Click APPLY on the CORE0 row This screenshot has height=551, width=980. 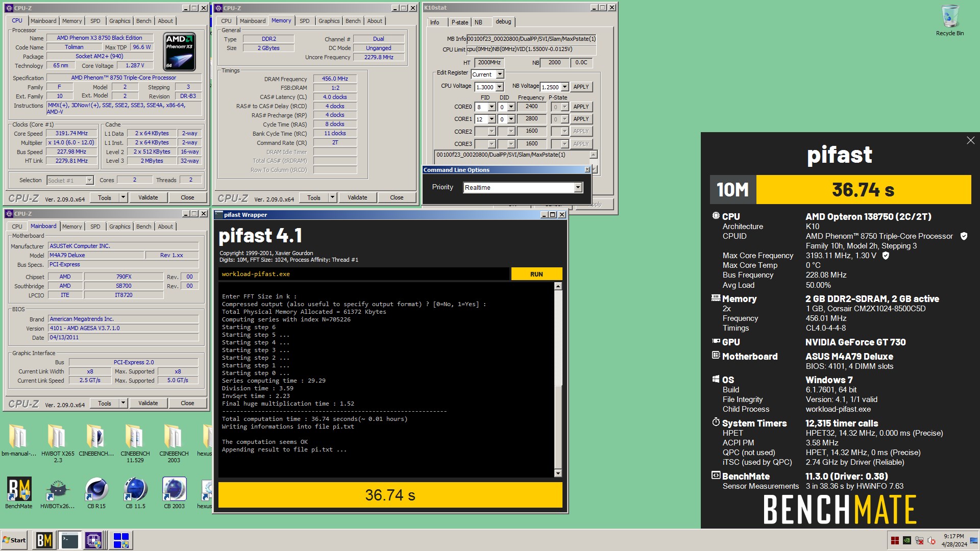click(x=581, y=107)
